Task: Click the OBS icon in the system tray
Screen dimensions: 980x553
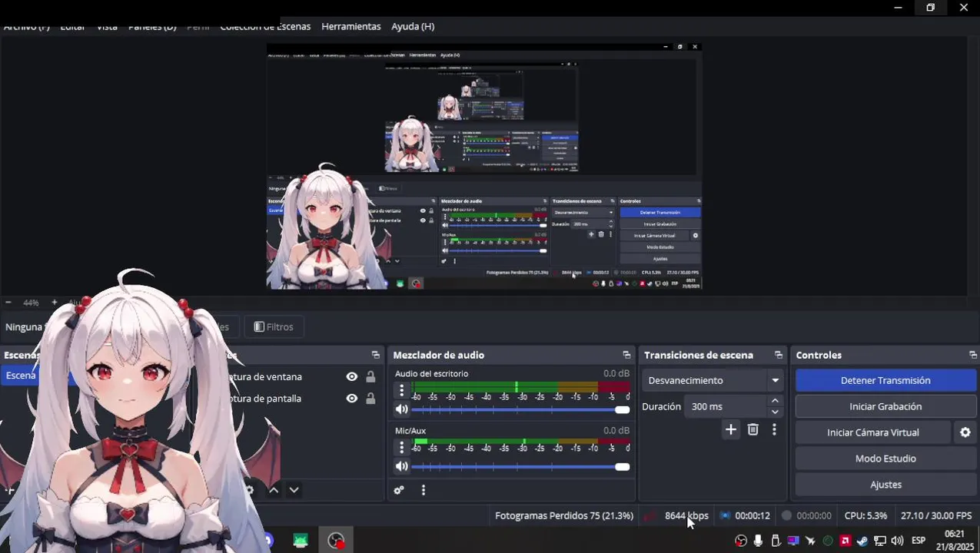Action: [x=741, y=541]
